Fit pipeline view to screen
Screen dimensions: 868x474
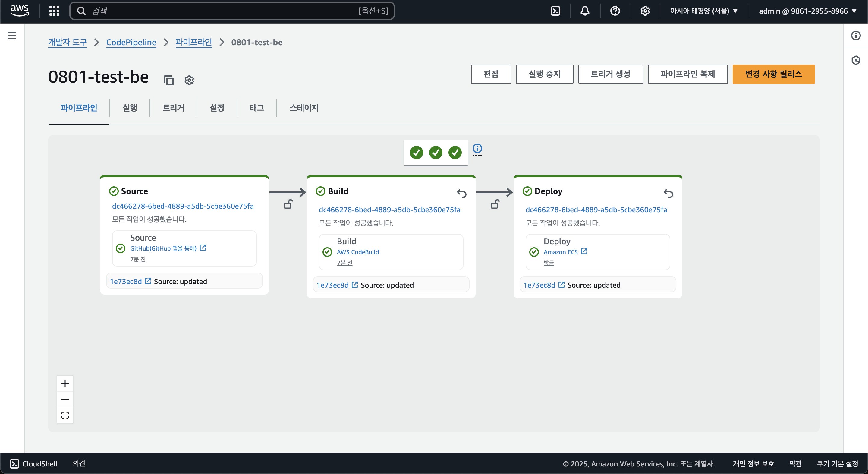tap(65, 415)
